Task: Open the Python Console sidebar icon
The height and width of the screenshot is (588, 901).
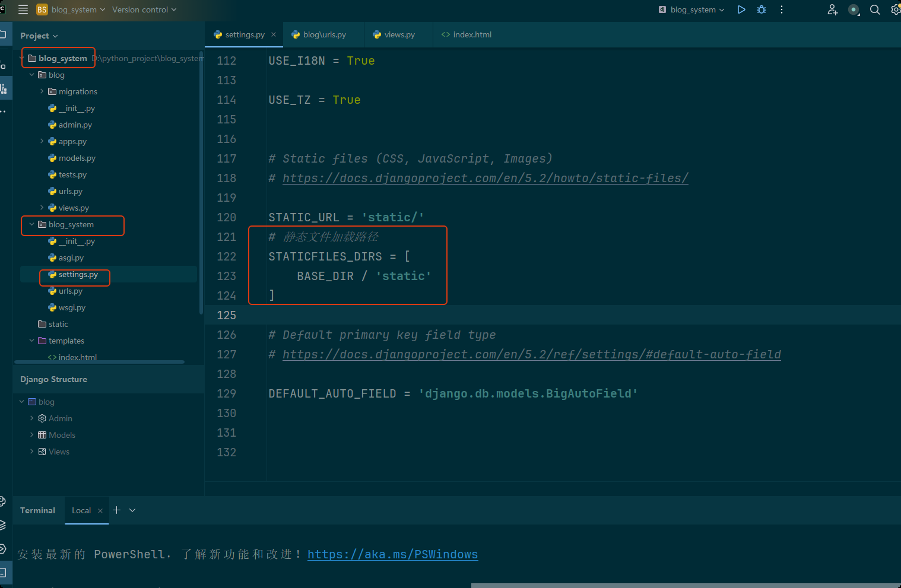Action: pyautogui.click(x=3, y=501)
